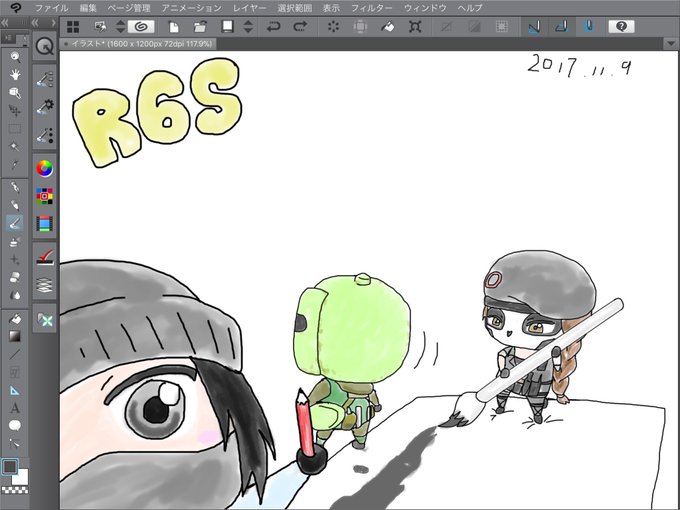Select the Move layer tool

(15, 111)
